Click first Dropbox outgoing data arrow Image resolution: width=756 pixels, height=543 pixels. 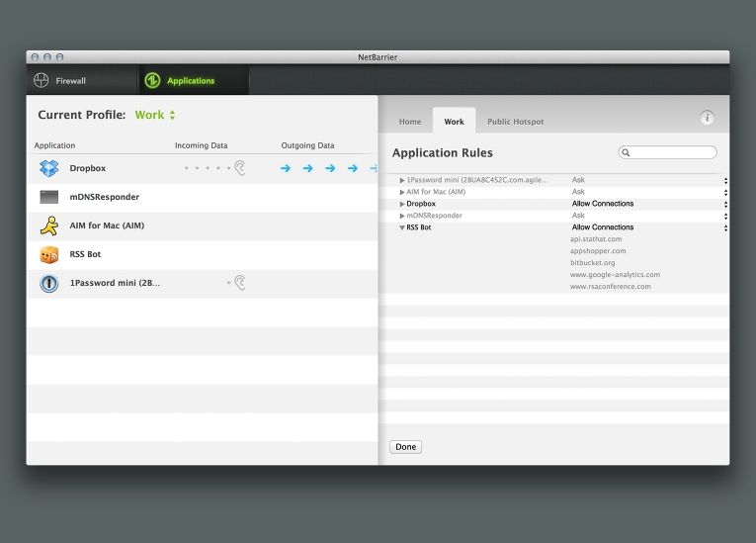pos(286,168)
